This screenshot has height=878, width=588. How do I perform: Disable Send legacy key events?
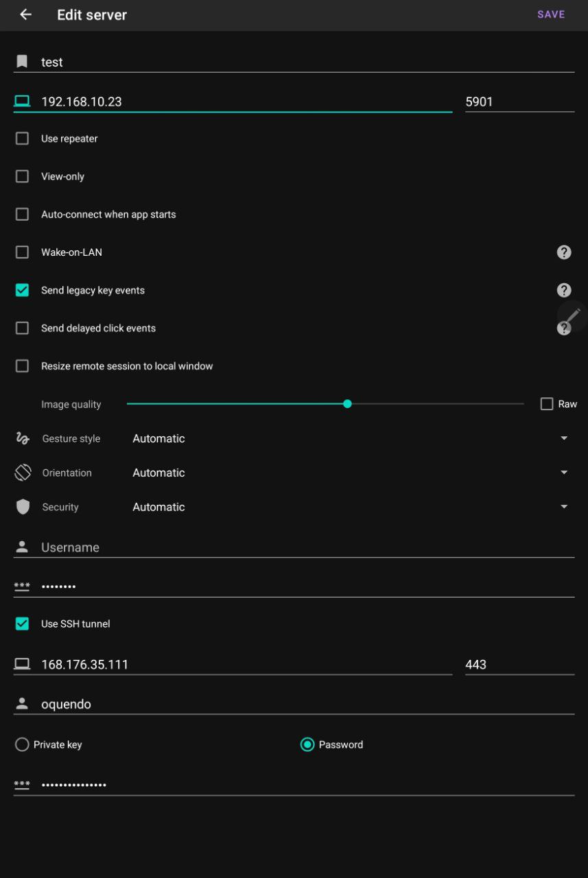[22, 289]
